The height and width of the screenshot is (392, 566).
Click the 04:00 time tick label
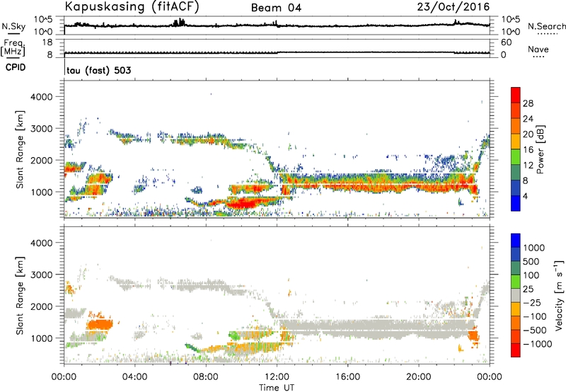click(x=134, y=377)
